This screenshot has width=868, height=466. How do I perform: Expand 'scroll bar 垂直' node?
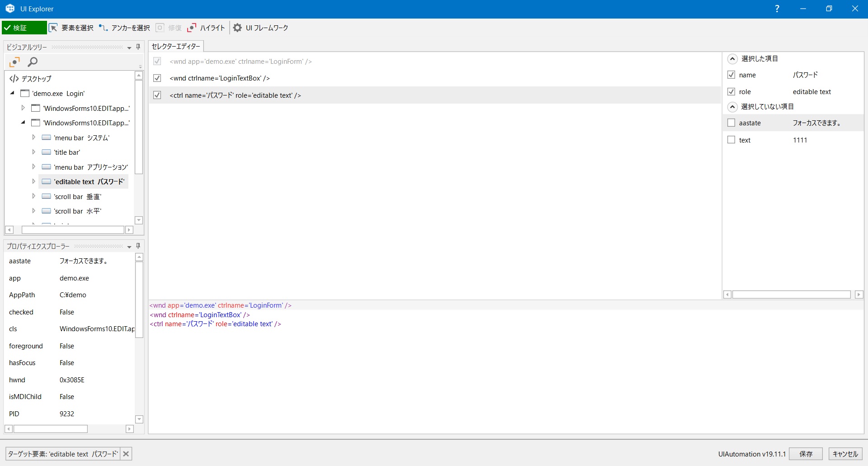coord(33,196)
